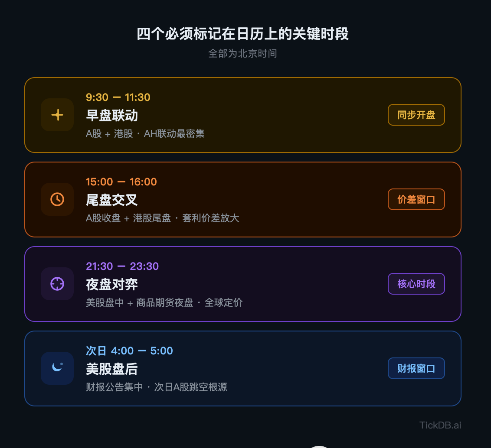Open the 夜盘对弈 heading
491x448 pixels.
(x=112, y=284)
